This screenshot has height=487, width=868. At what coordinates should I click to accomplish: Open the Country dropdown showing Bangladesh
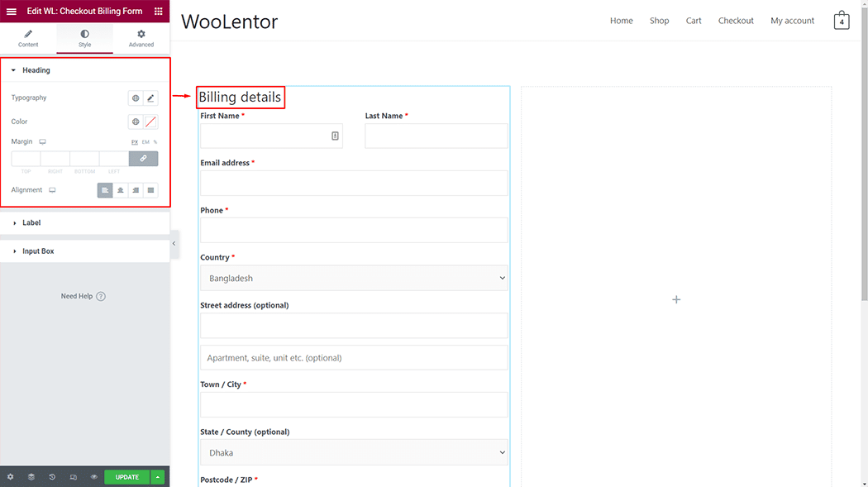point(354,279)
